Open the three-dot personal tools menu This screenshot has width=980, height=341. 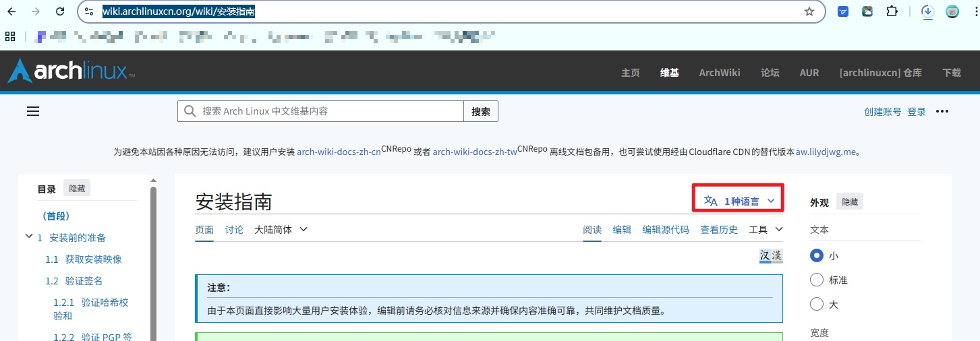tap(942, 112)
